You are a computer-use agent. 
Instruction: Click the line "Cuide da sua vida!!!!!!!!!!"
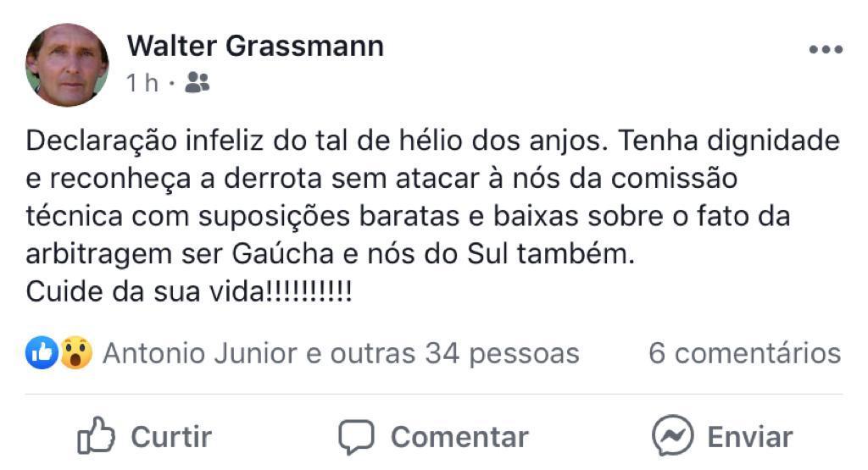(190, 292)
